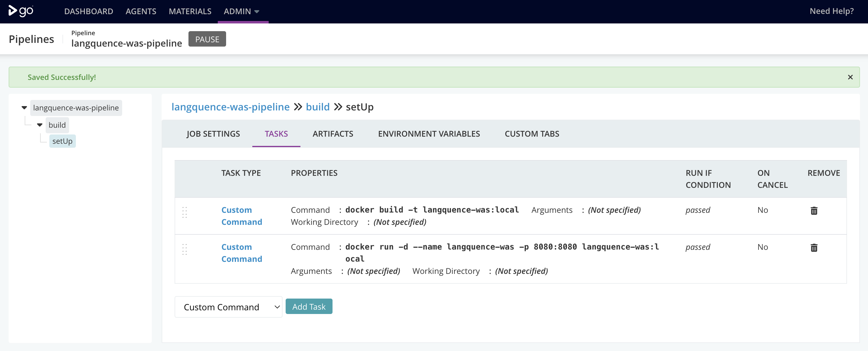This screenshot has height=351, width=868.
Task: Click the passed condition for docker build
Action: pyautogui.click(x=697, y=210)
